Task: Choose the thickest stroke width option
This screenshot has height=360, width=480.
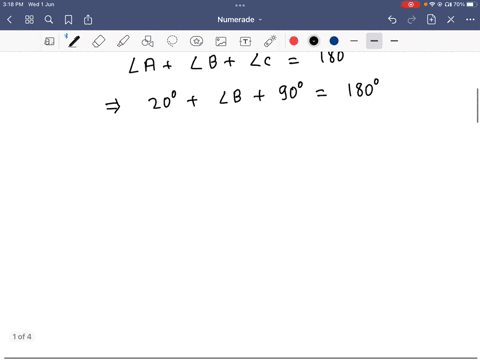Action: (394, 41)
